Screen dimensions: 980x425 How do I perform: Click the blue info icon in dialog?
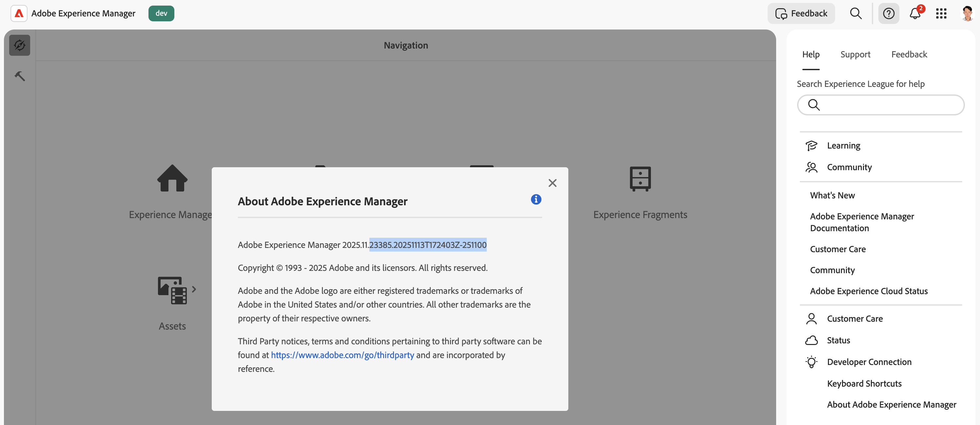point(536,199)
